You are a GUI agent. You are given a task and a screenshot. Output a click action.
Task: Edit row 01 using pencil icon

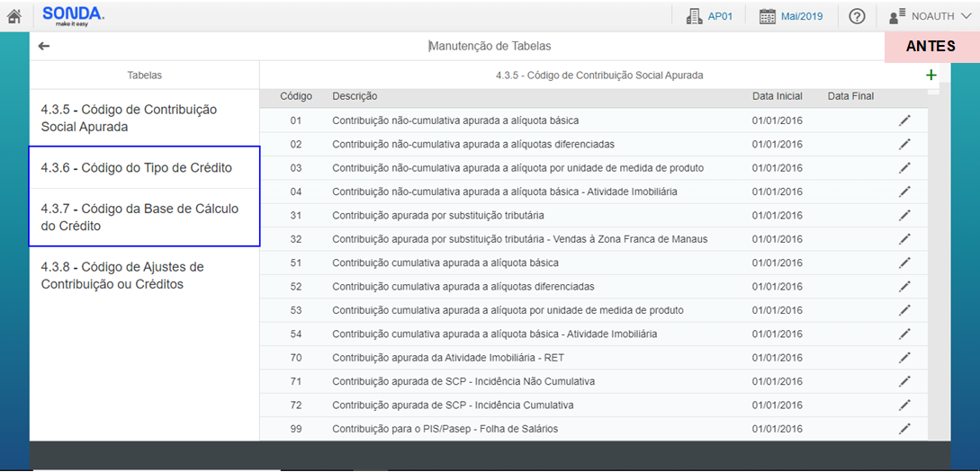(x=904, y=120)
